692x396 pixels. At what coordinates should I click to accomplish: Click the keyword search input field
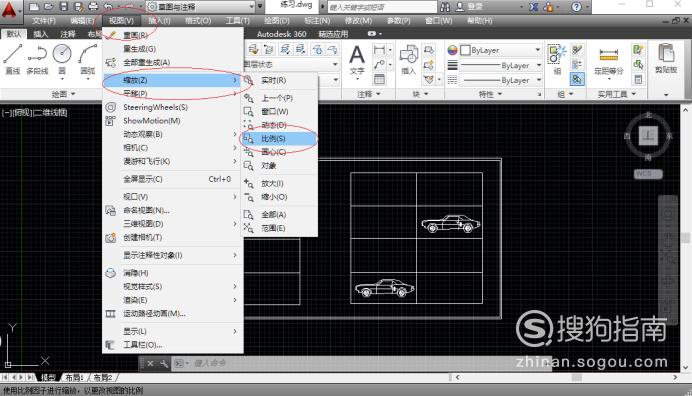382,7
